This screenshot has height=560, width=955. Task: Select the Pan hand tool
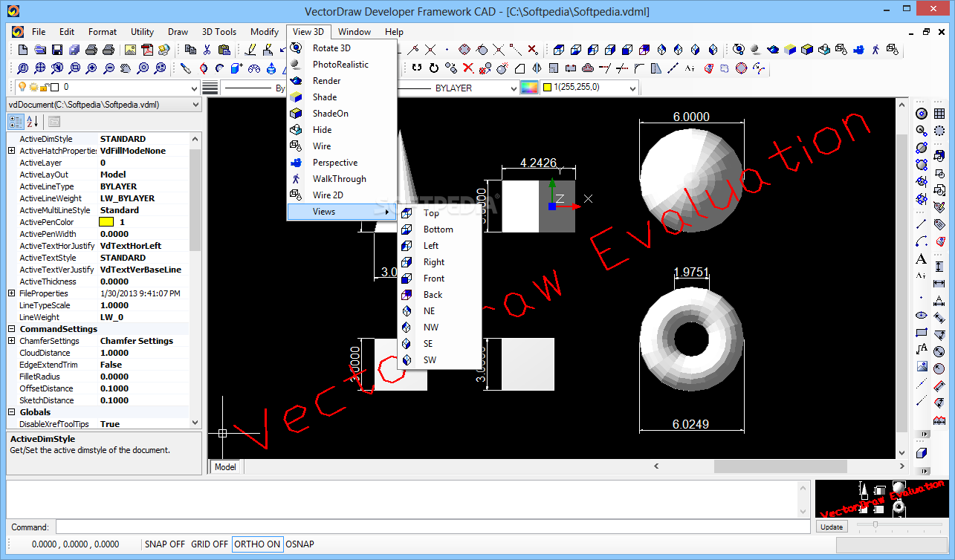tap(126, 68)
